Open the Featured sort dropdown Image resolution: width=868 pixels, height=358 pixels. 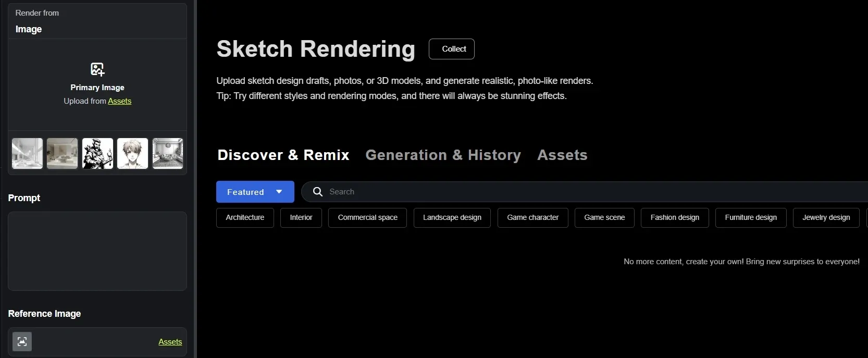(255, 192)
